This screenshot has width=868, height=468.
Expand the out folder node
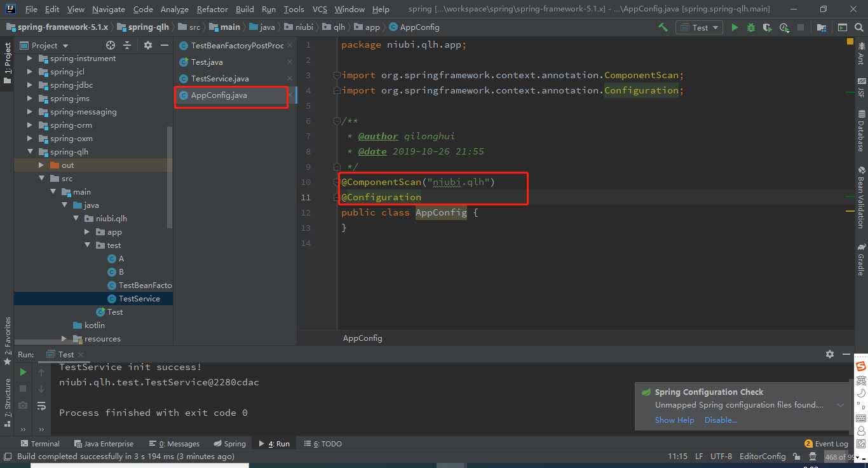click(41, 165)
